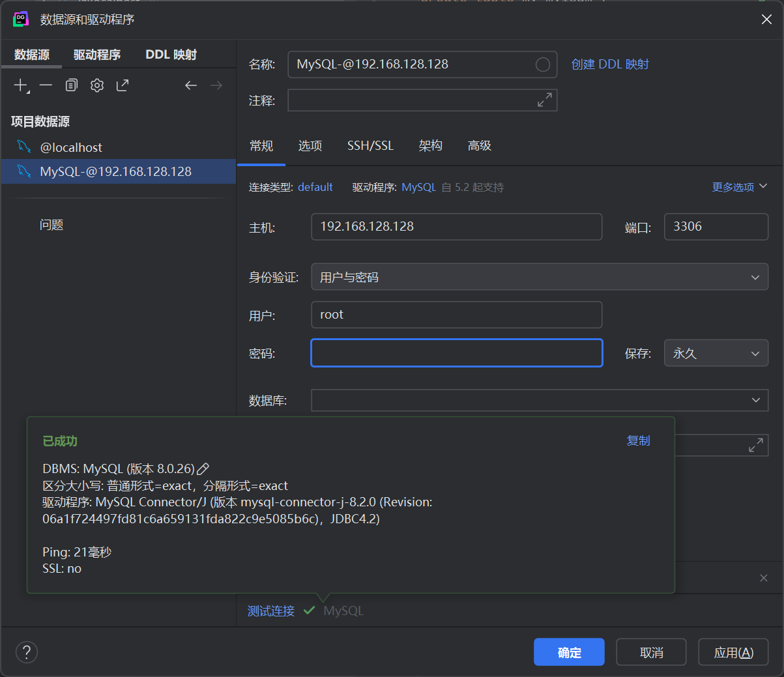Click the pencil icon beside DBMS version
Viewport: 784px width, 677px height.
pos(203,469)
